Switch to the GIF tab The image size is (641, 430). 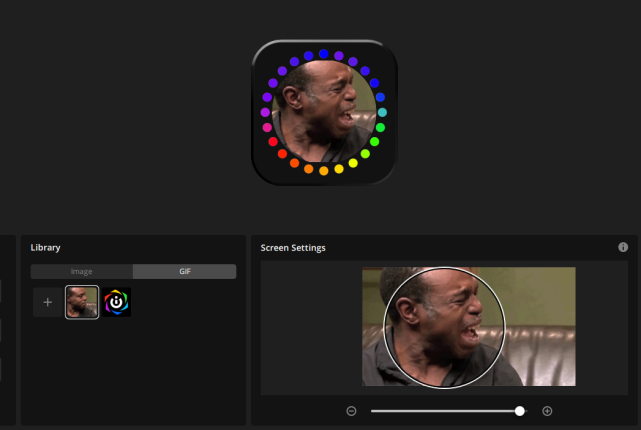(184, 271)
